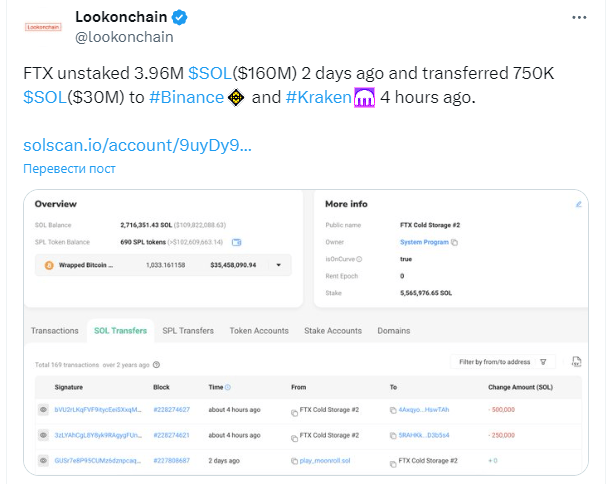Open the solscan.io account link

pos(137,146)
